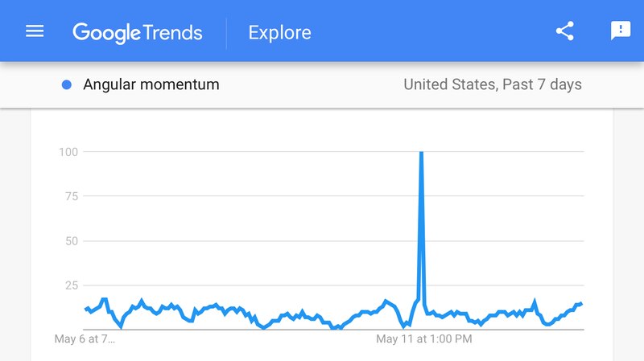
Task: Click the blue dot beside Angular momentum
Action: 67,84
